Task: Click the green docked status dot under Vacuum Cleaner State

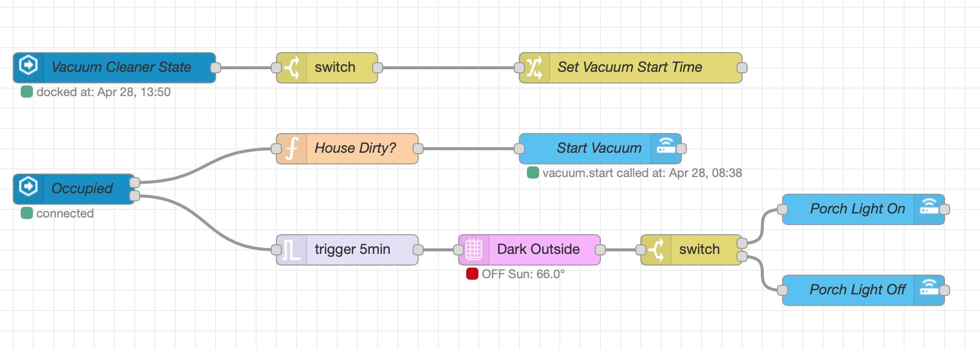Action: 26,92
